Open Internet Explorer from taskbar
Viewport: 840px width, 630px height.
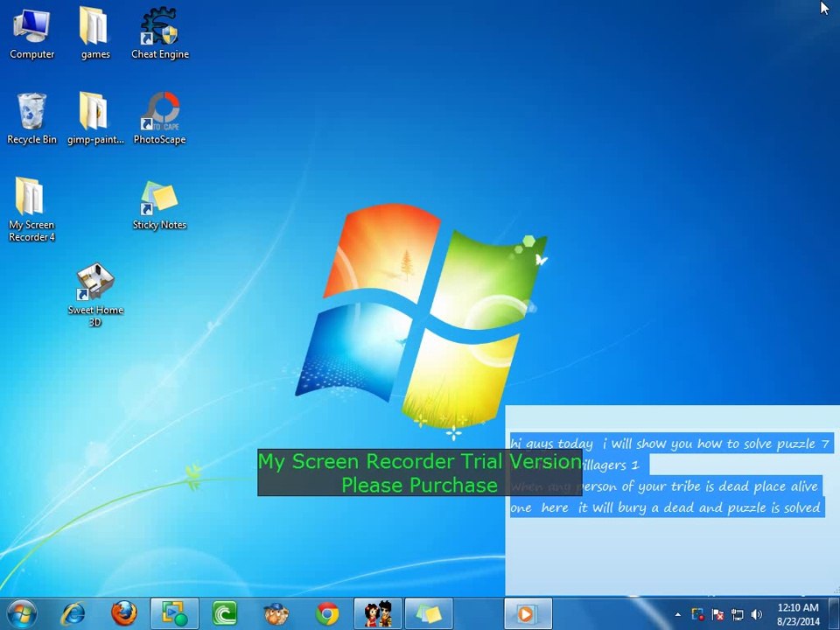pyautogui.click(x=73, y=614)
